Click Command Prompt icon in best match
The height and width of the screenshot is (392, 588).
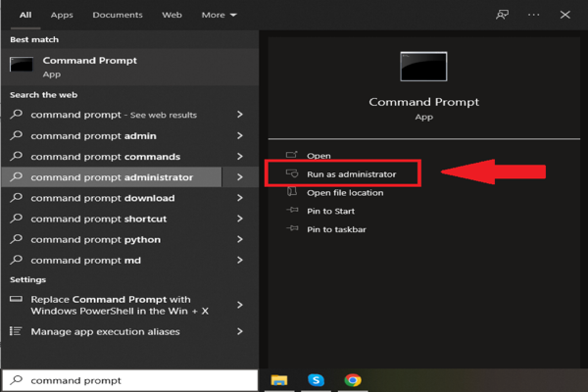coord(22,64)
